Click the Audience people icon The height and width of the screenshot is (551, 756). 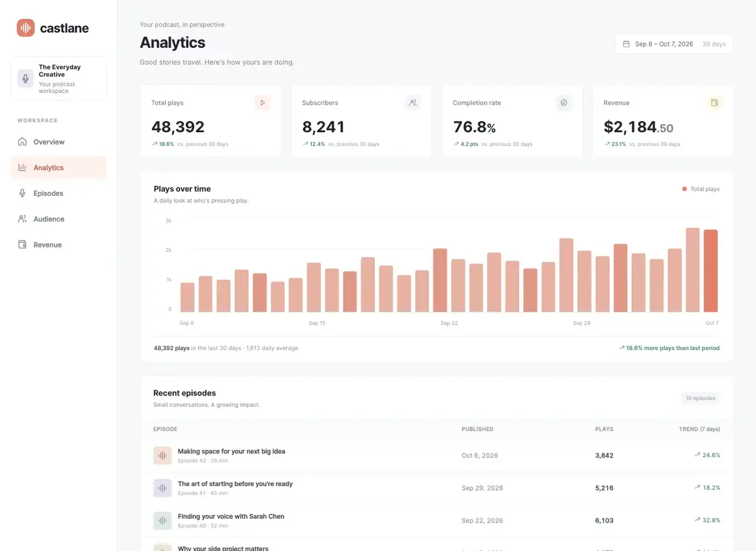pyautogui.click(x=23, y=219)
